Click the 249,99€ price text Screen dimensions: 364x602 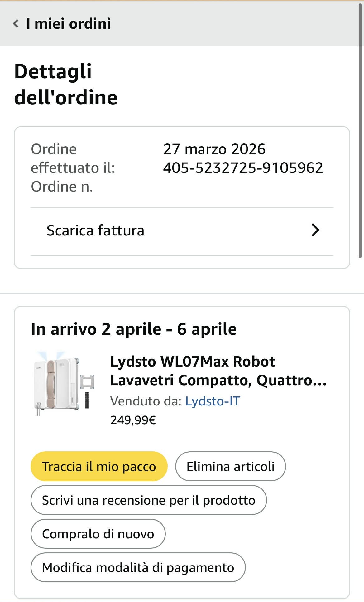133,420
